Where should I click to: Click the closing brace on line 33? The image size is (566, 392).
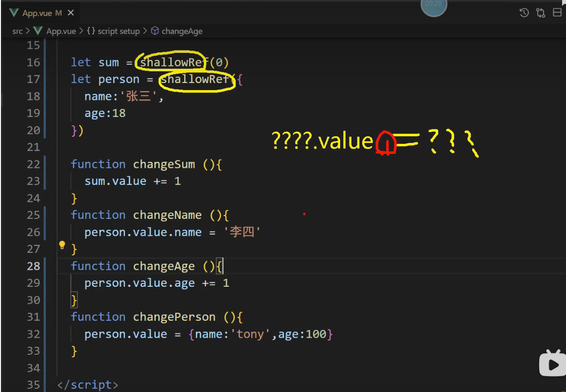point(74,351)
